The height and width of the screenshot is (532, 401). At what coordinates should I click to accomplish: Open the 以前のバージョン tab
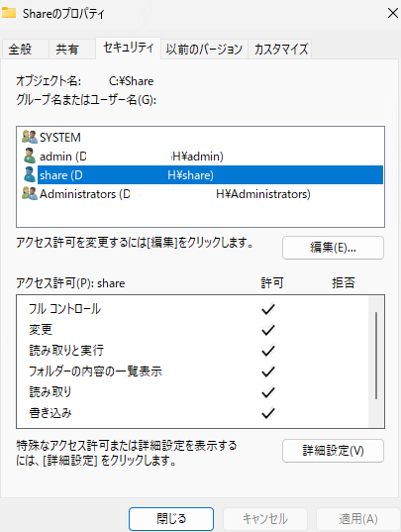[204, 50]
